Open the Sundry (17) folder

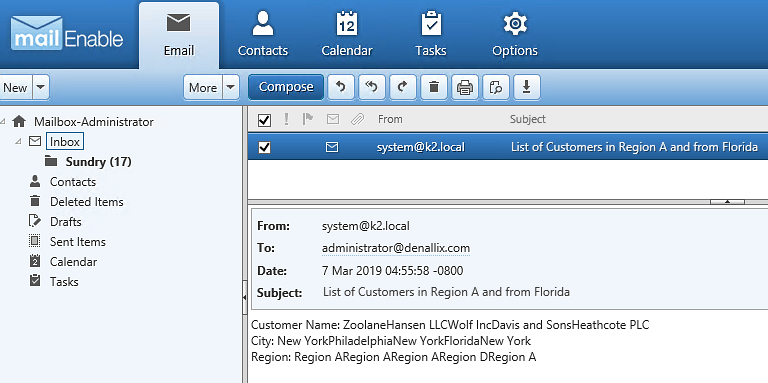coord(98,162)
